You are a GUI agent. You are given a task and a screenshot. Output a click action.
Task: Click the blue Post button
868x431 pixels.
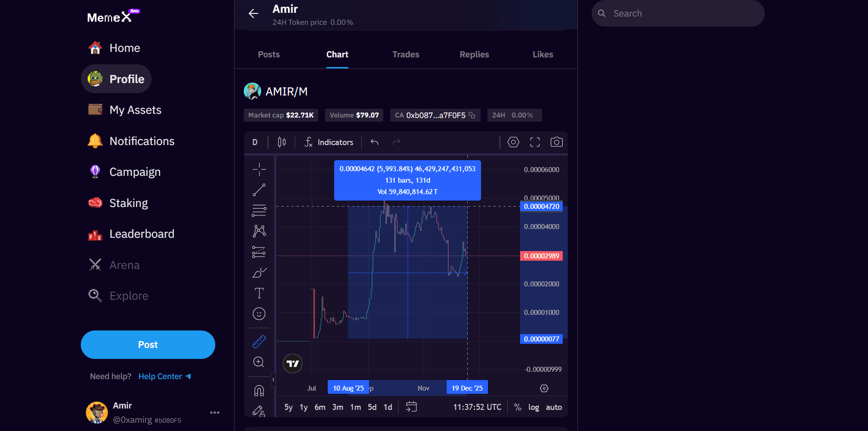(x=148, y=345)
